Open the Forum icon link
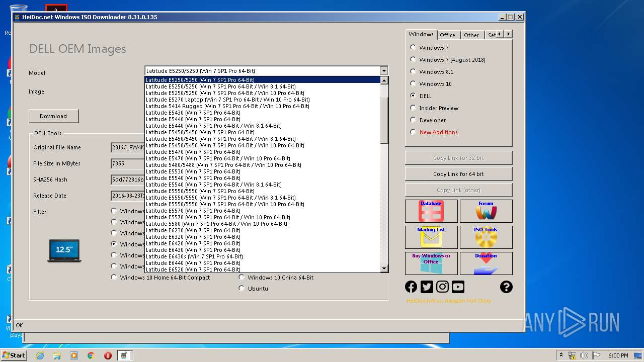The width and height of the screenshot is (644, 362). point(486,211)
